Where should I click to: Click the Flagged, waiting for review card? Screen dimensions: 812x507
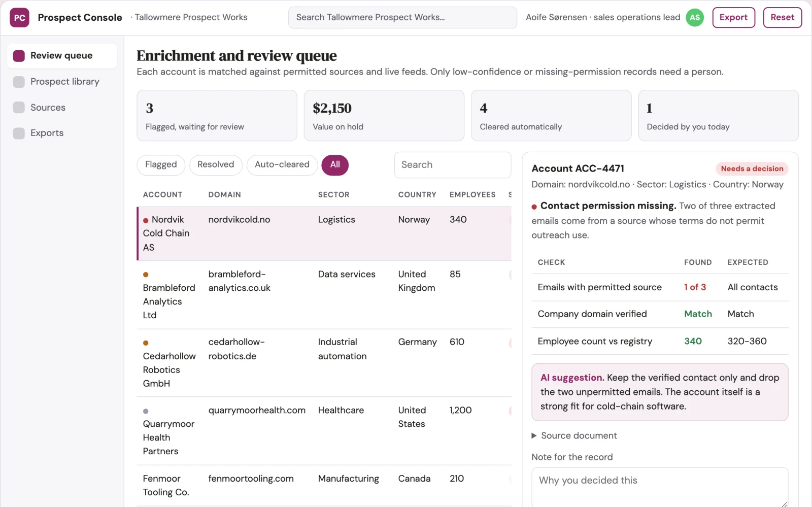pos(217,116)
